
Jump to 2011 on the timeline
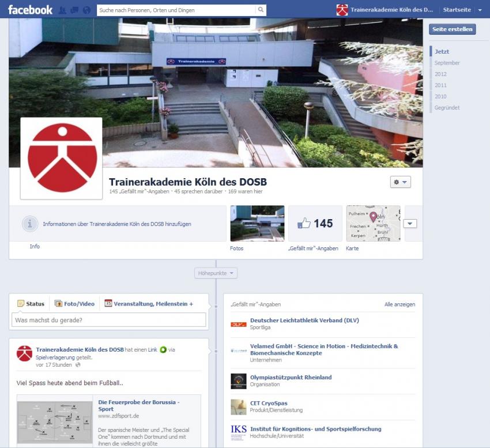pyautogui.click(x=440, y=85)
